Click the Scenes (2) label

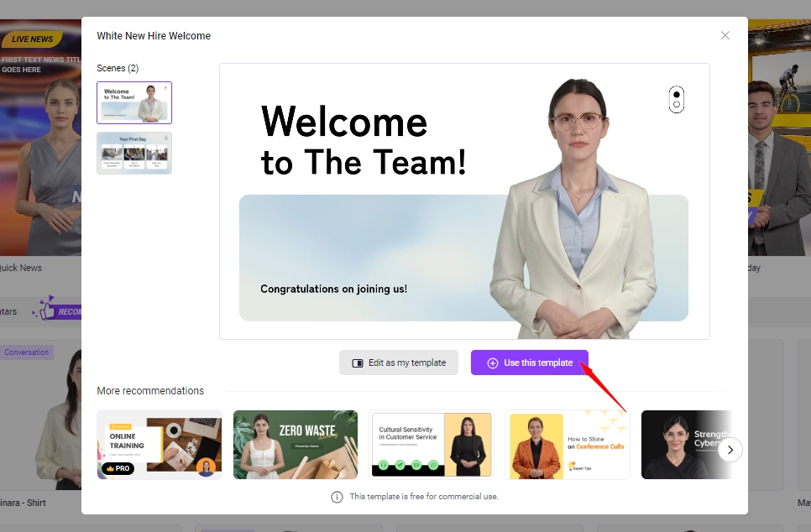tap(118, 68)
